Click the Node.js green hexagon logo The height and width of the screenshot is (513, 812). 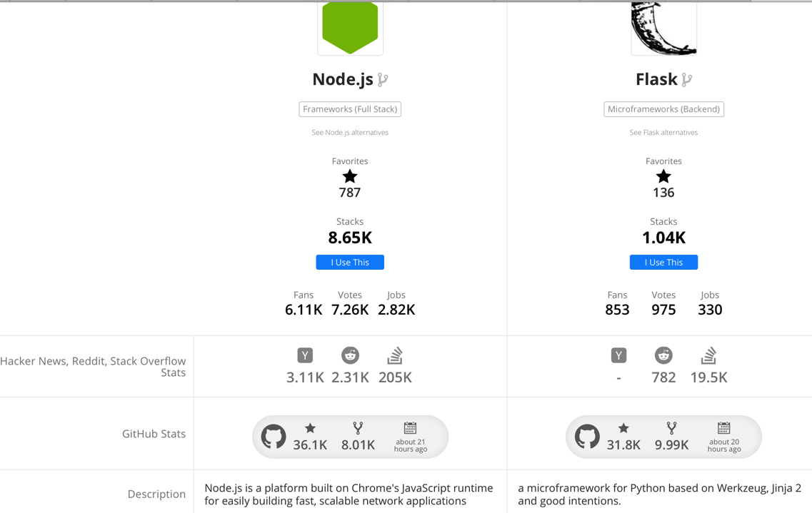350,27
